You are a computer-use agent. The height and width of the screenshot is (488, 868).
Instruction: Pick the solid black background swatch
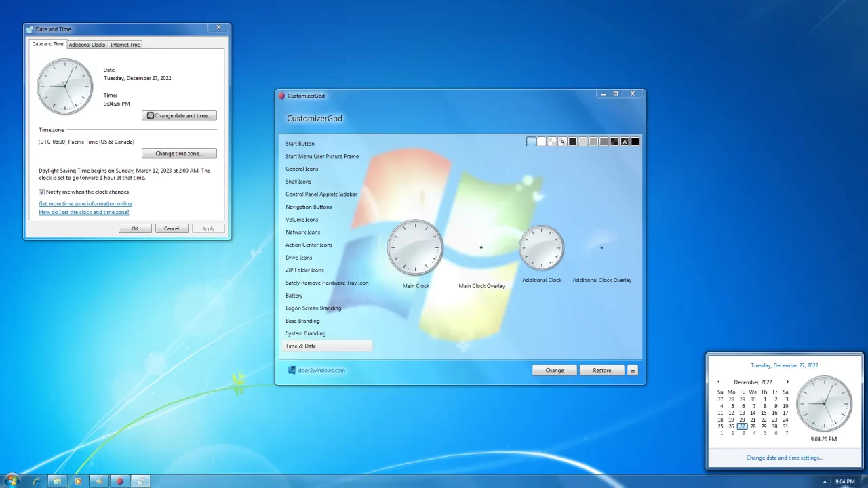click(635, 142)
